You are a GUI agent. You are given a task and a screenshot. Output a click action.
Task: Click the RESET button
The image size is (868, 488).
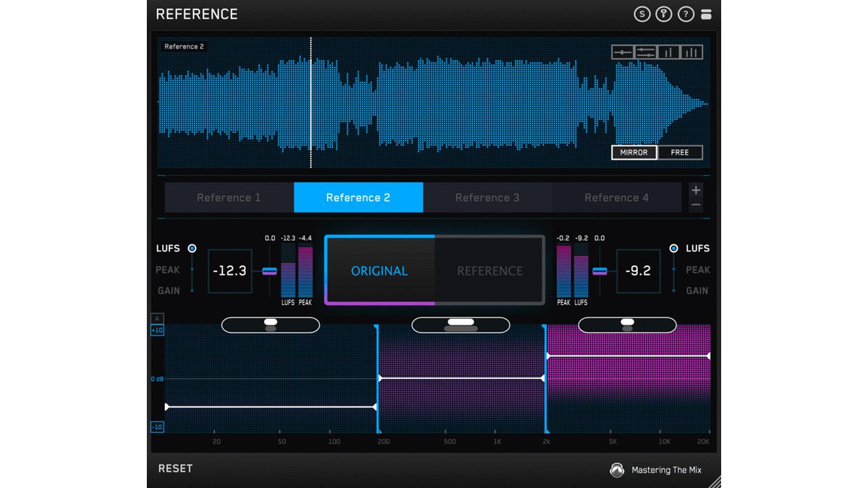pos(174,468)
